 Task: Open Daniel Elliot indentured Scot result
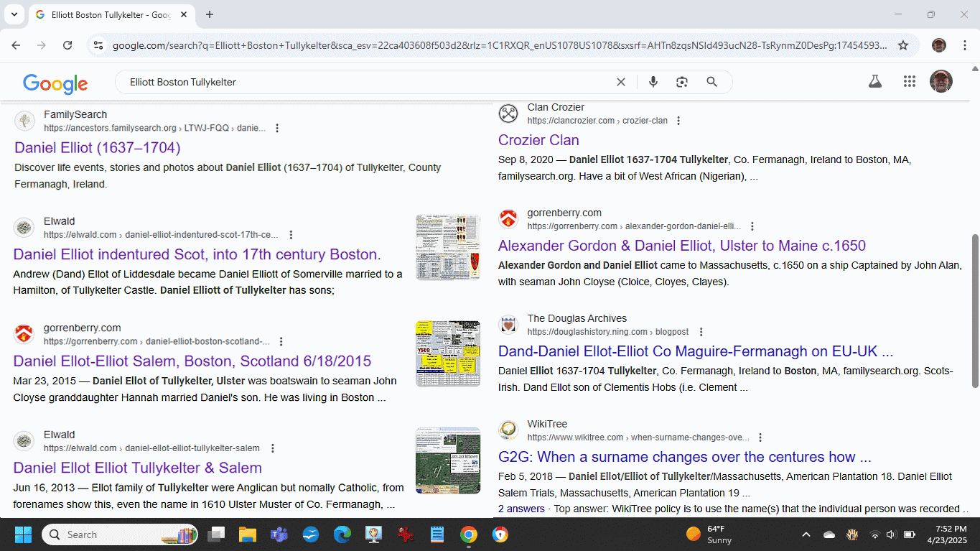click(x=197, y=254)
